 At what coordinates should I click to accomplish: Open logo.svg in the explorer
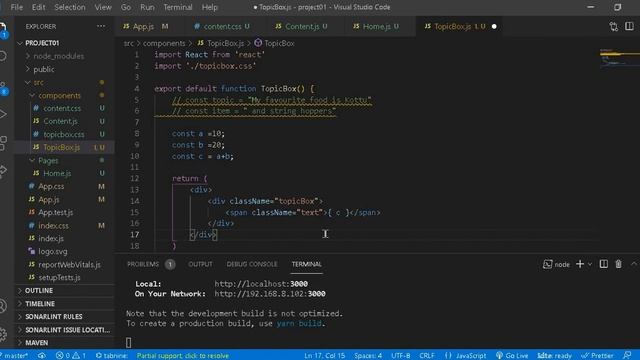(64, 251)
